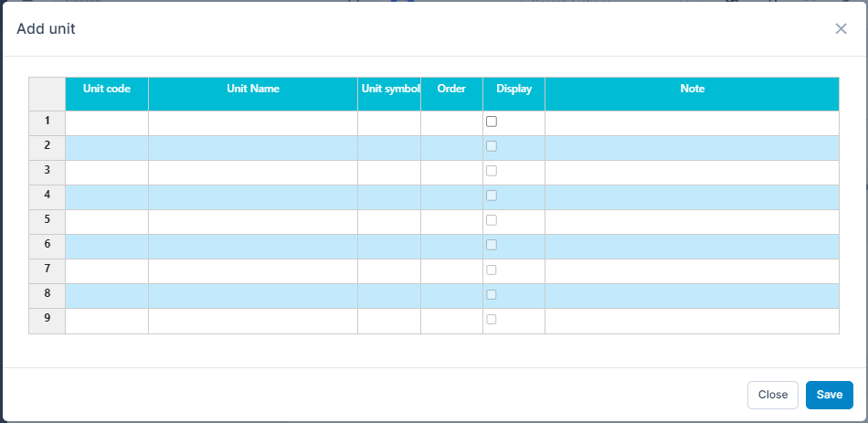Toggle Display checkbox in row 2
The image size is (868, 423).
pyautogui.click(x=492, y=146)
